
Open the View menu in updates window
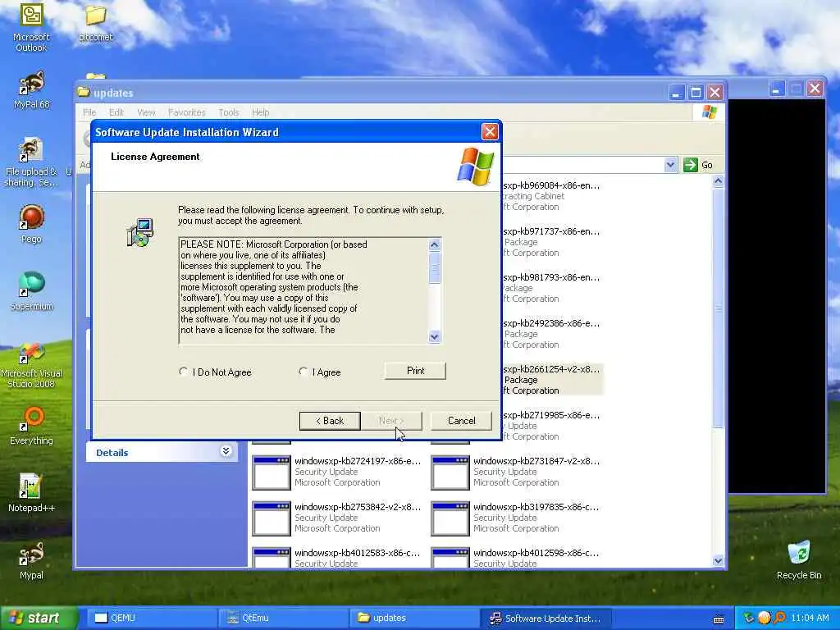click(146, 112)
